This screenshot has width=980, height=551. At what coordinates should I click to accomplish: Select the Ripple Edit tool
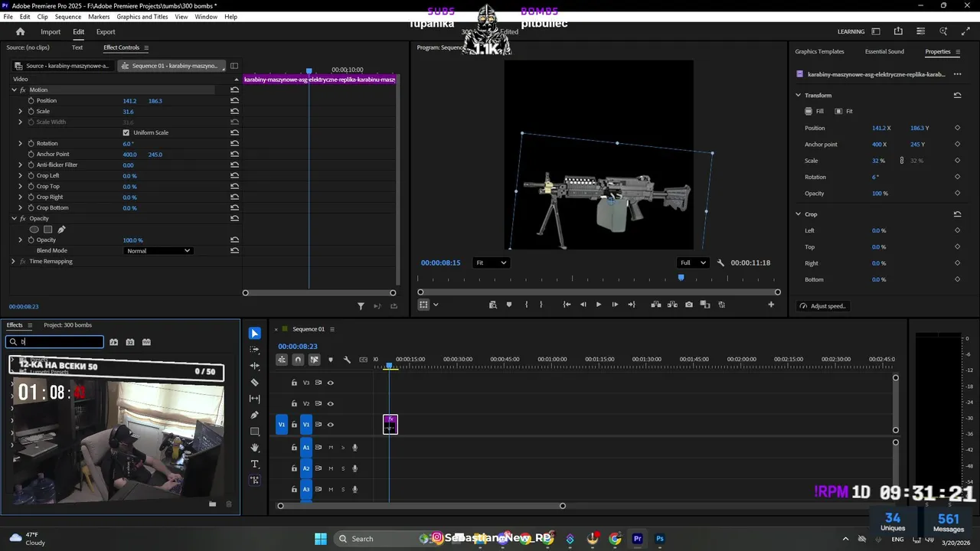click(255, 366)
